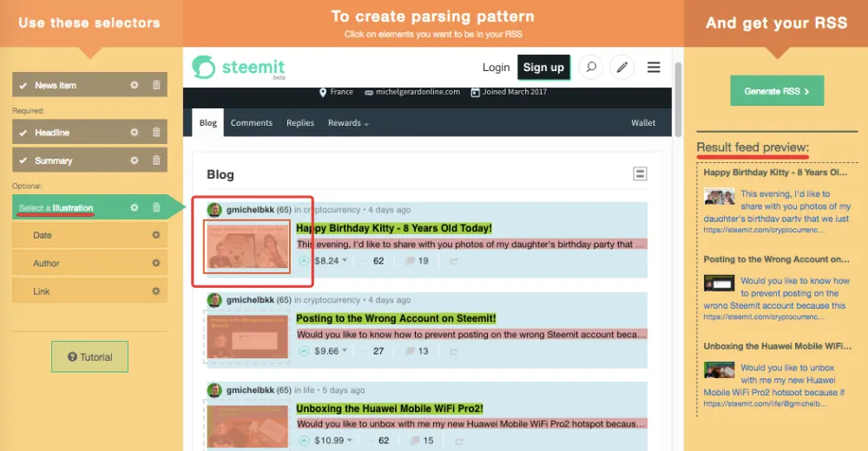Toggle the Summary checkmark selector
Image resolution: width=868 pixels, height=451 pixels.
tap(23, 160)
